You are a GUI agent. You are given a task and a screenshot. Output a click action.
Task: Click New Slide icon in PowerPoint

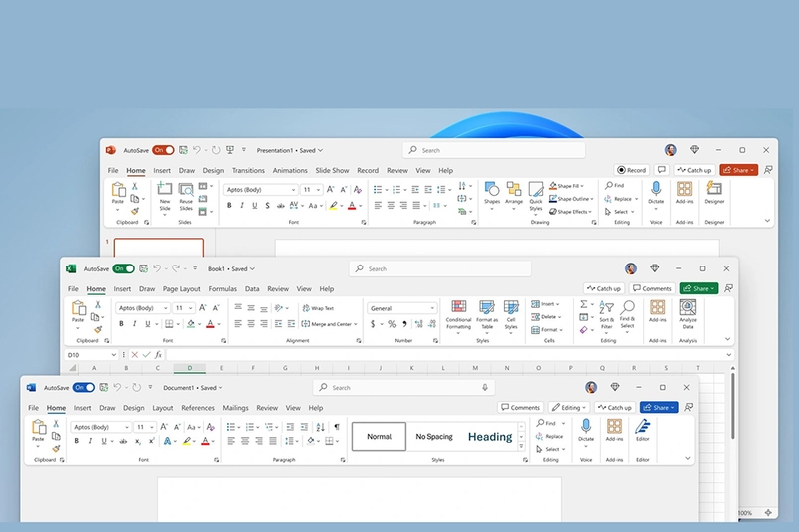164,189
